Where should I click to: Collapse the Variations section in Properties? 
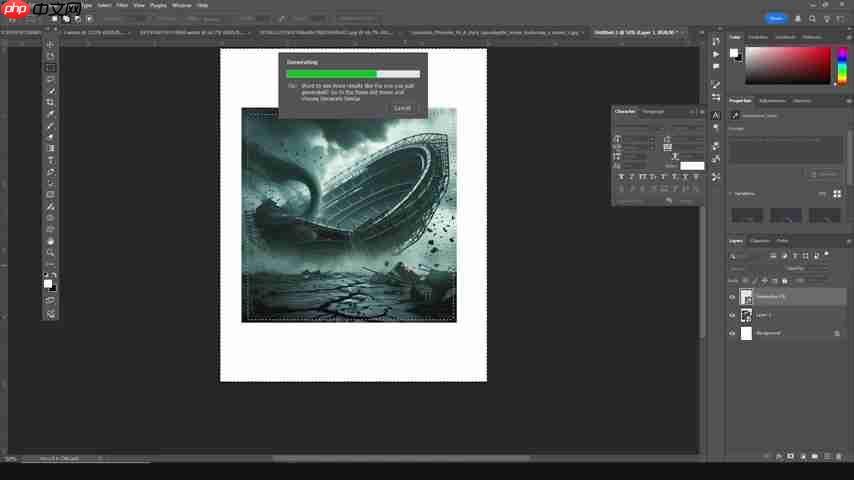pos(730,193)
